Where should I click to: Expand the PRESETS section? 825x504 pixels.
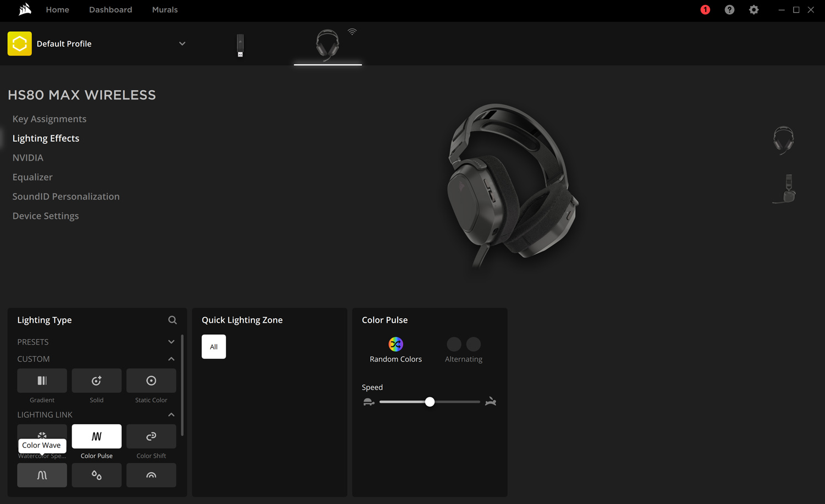click(171, 342)
